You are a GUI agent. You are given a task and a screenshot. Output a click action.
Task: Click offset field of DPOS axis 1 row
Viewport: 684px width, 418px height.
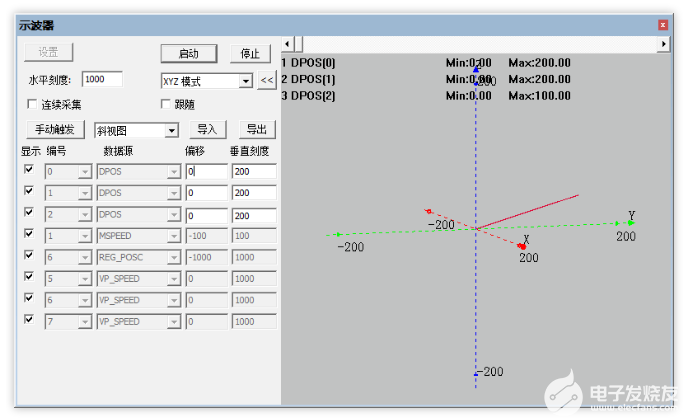(207, 193)
